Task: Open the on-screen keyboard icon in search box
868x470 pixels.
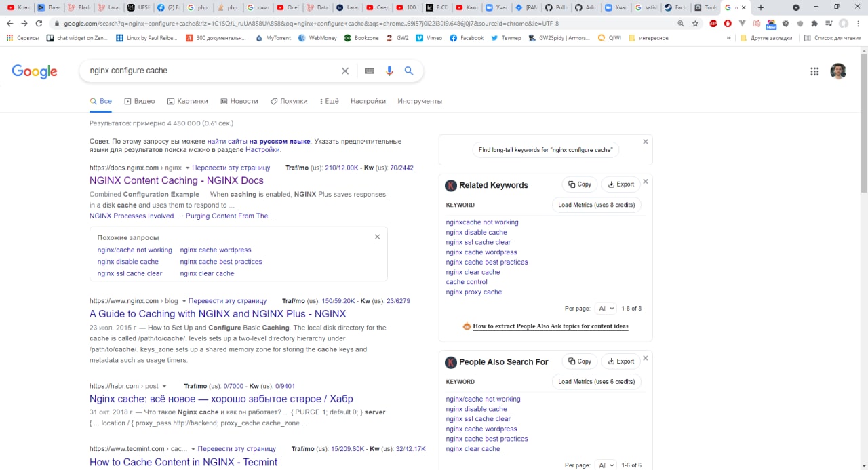Action: tap(370, 71)
